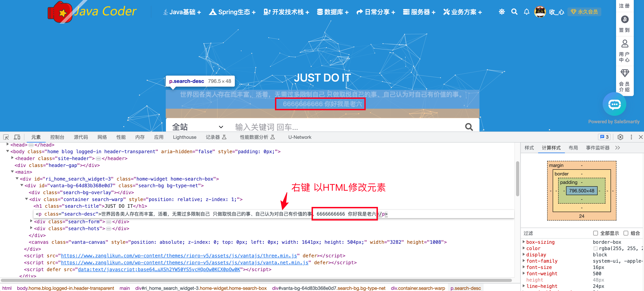Check the 组合 checkbox
644x291 pixels.
coord(626,233)
